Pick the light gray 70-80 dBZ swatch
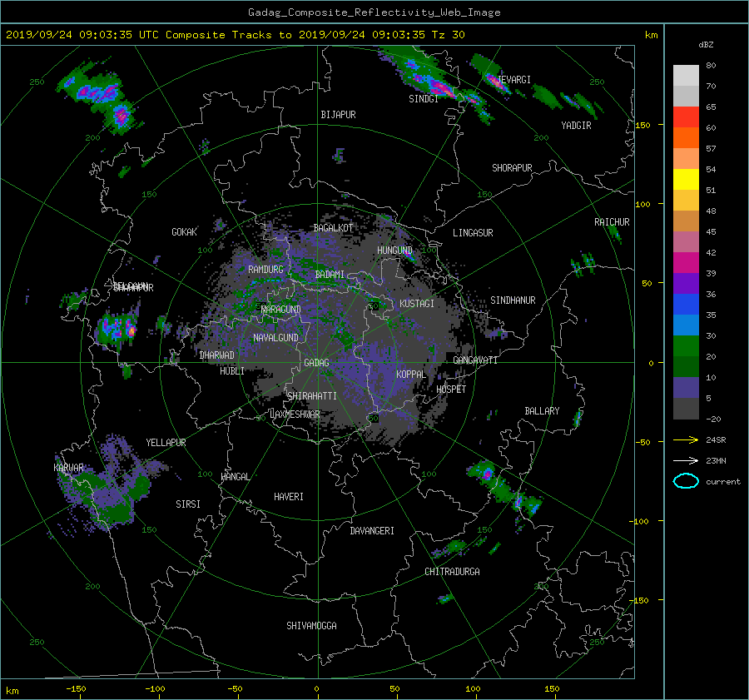749x700 pixels. pos(686,75)
